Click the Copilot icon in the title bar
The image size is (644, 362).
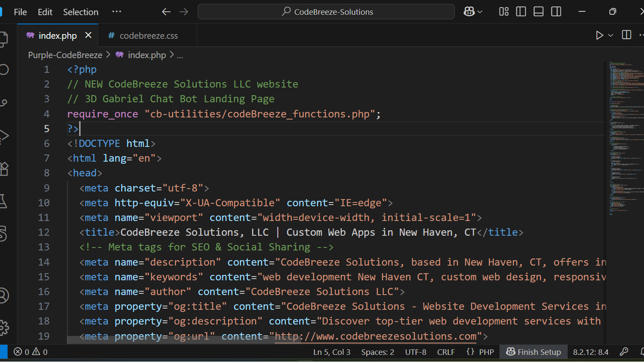tap(469, 11)
